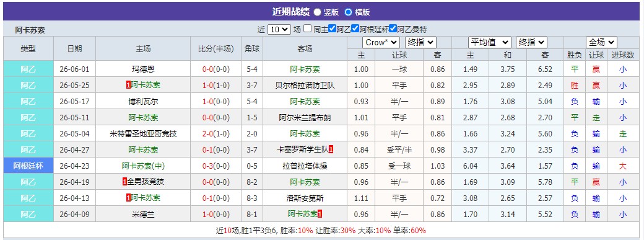Click home team 米特雷圣地亚哥竞技
This screenshot has width=644, height=240.
point(143,134)
